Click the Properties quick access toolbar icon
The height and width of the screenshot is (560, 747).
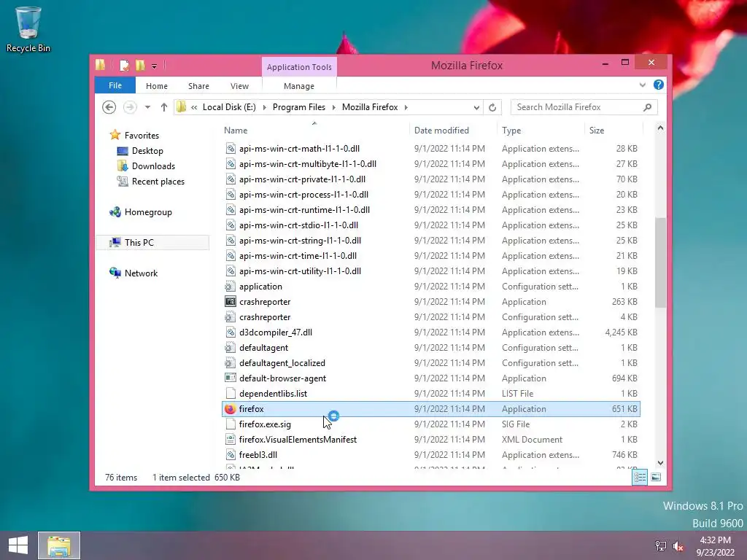tap(124, 65)
